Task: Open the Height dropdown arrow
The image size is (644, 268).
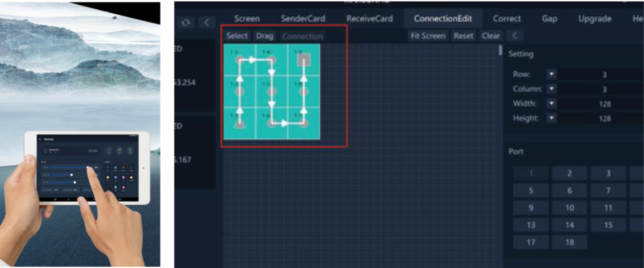Action: [x=552, y=118]
